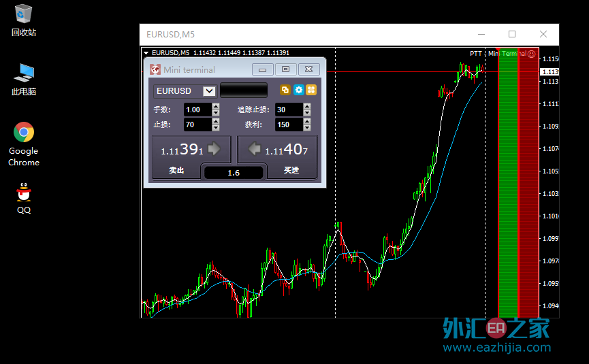Click the black status box beside EURUSD selector

(244, 90)
